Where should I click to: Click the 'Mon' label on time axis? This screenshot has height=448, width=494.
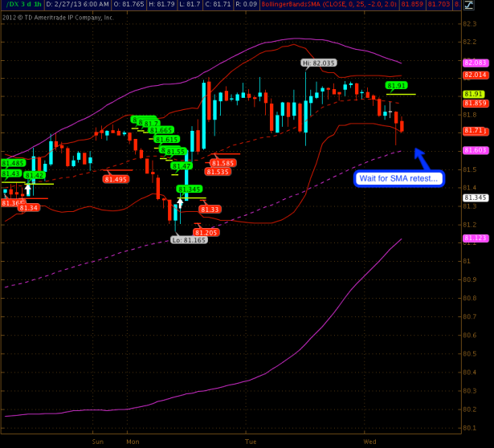pos(132,442)
